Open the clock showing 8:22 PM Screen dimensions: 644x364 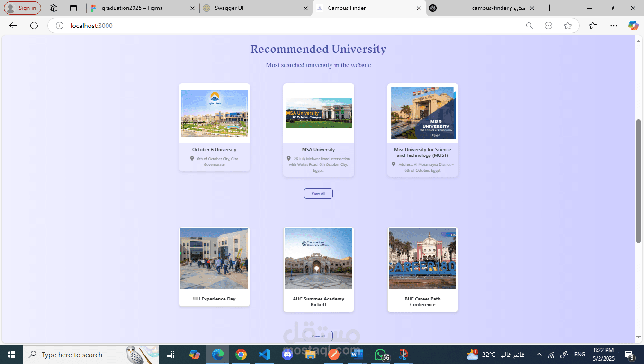tap(603, 355)
